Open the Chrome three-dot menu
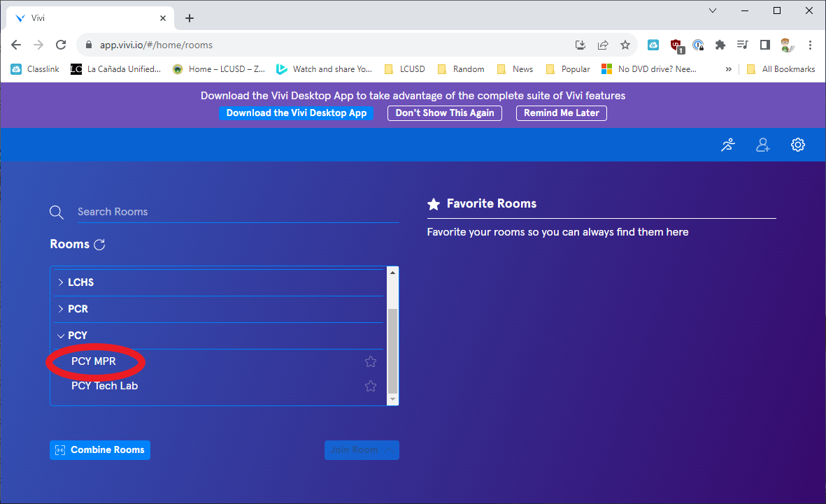 tap(810, 45)
